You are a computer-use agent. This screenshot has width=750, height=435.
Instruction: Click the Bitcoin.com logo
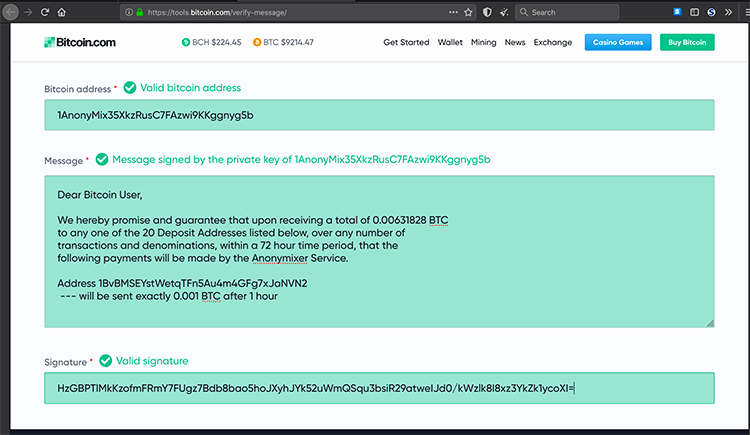coord(80,43)
